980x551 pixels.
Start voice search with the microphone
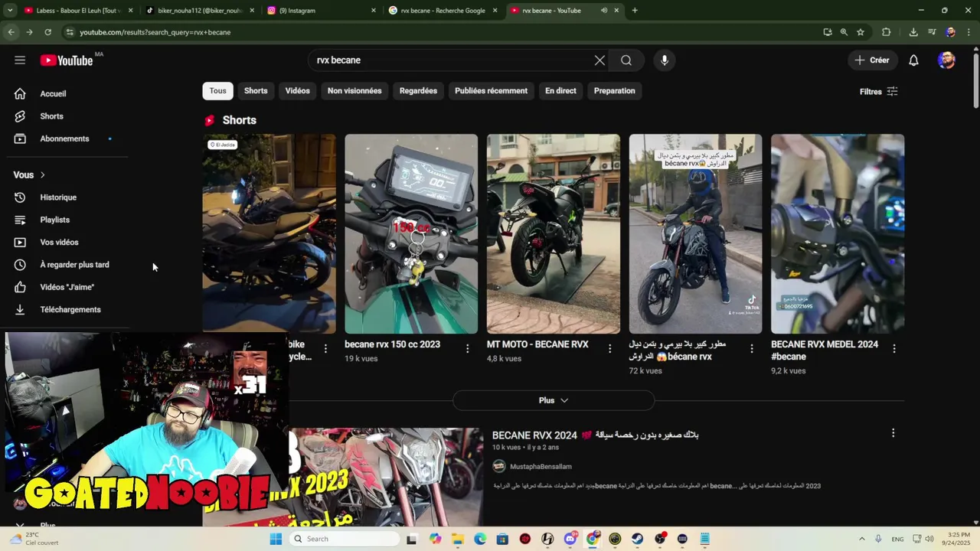coord(665,60)
